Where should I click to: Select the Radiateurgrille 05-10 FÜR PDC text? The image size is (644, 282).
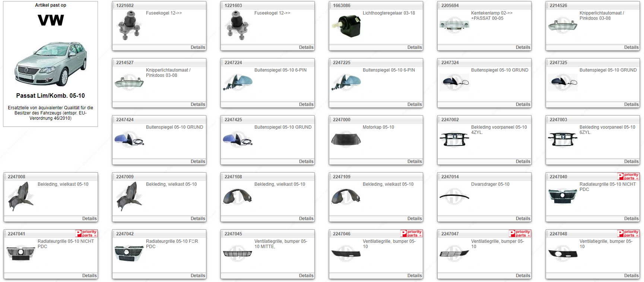point(172,244)
